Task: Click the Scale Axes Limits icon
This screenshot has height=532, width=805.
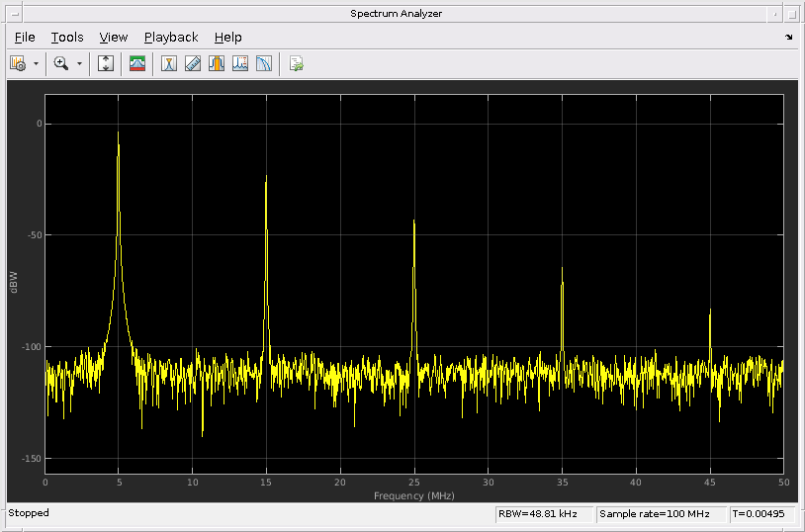Action: click(x=106, y=63)
